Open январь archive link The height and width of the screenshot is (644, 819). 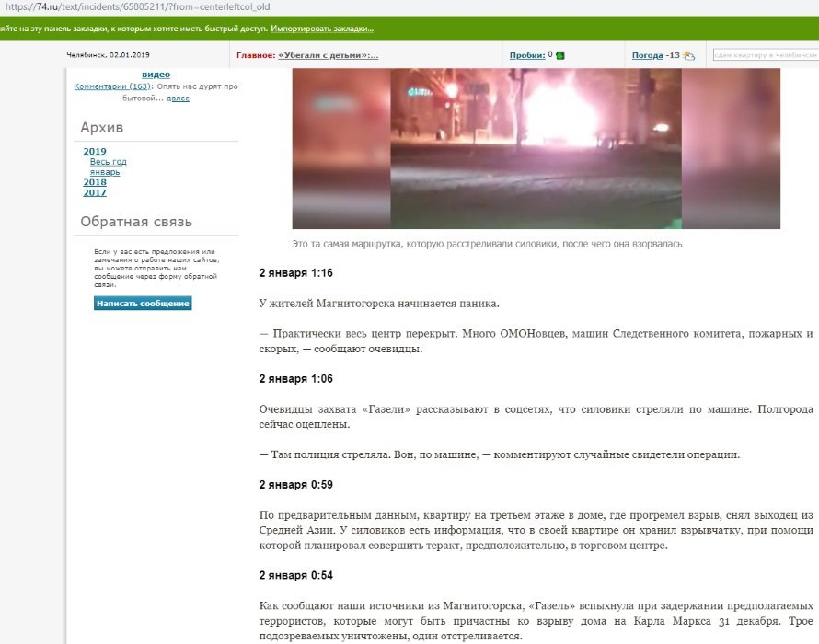pos(105,172)
